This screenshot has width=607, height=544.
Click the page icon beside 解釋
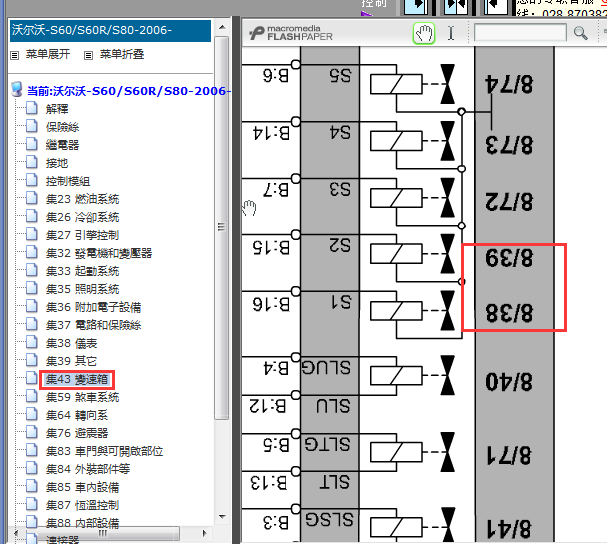click(32, 108)
